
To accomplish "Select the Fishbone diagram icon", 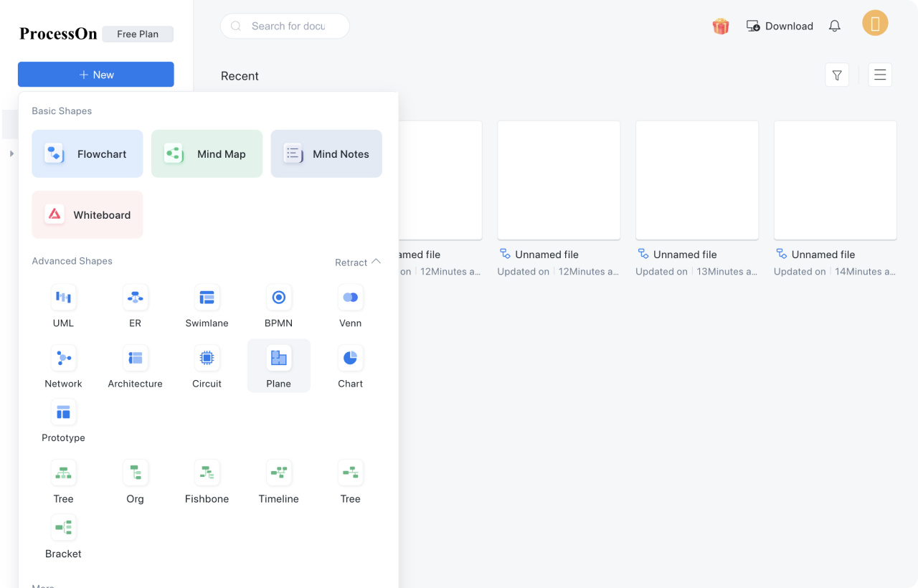I will click(207, 473).
